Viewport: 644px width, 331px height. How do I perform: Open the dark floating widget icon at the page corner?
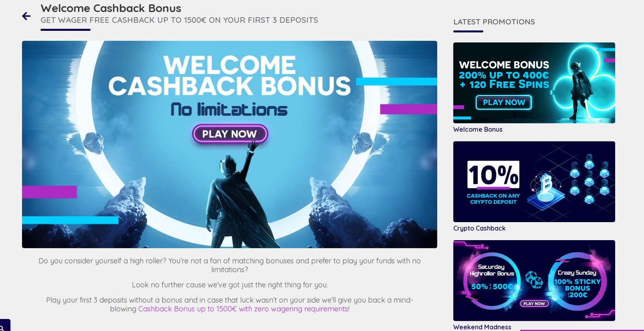pos(4,326)
